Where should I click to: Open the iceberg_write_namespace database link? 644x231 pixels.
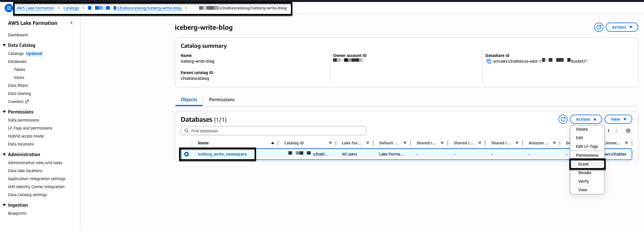[222, 154]
